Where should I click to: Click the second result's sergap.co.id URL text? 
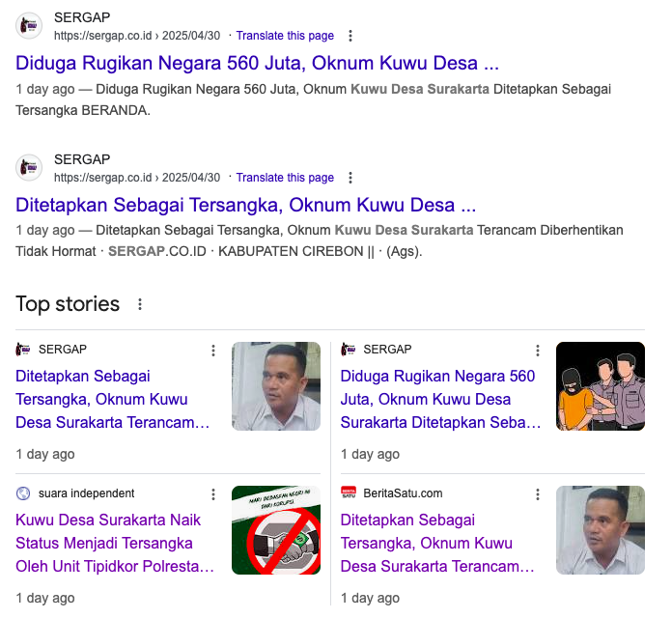[137, 178]
